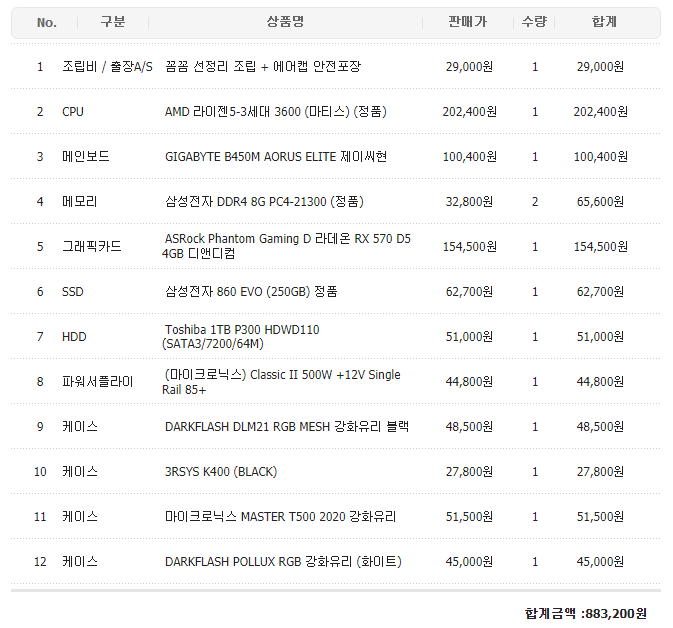The image size is (673, 628).
Task: Click product 꼼꼼 선정리 조립 + 에어캡 안전포장
Action: pos(263,67)
